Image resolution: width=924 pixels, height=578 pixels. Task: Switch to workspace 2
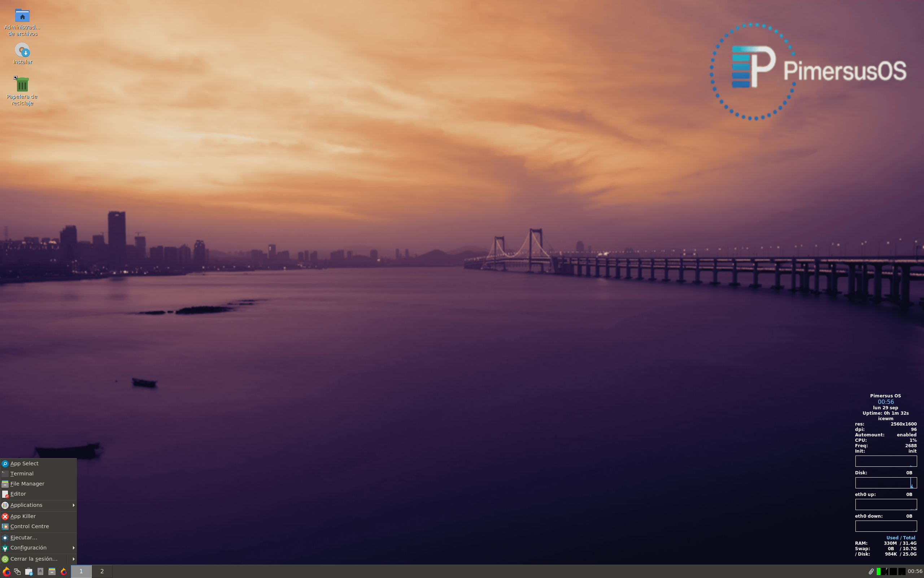tap(102, 571)
